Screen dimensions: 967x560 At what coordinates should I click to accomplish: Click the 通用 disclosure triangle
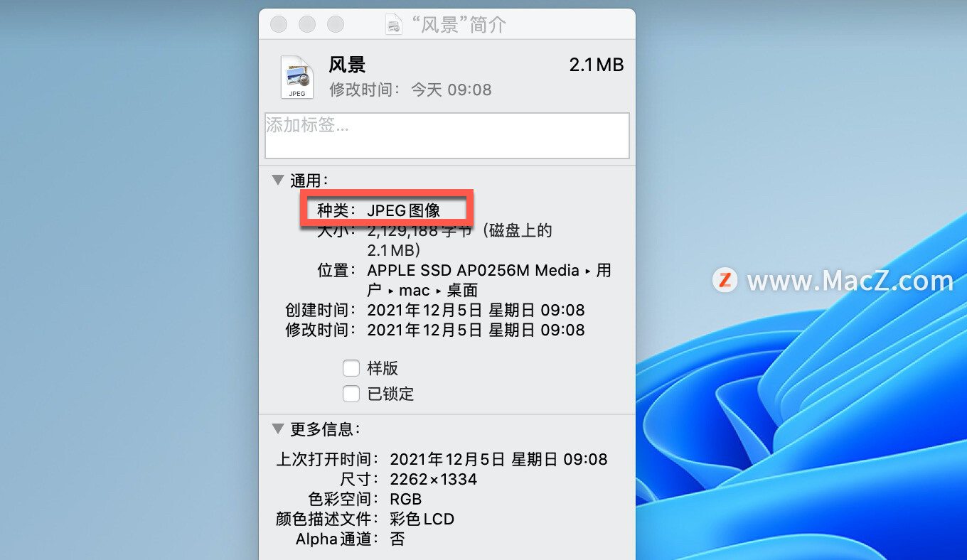pos(277,180)
